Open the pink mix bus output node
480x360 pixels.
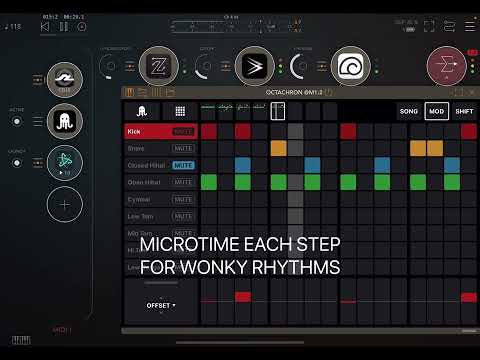pyautogui.click(x=446, y=66)
